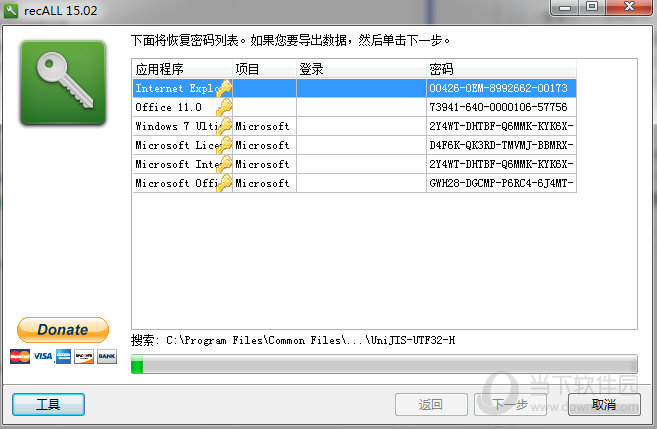Click the 取消 cancel button

pos(604,404)
